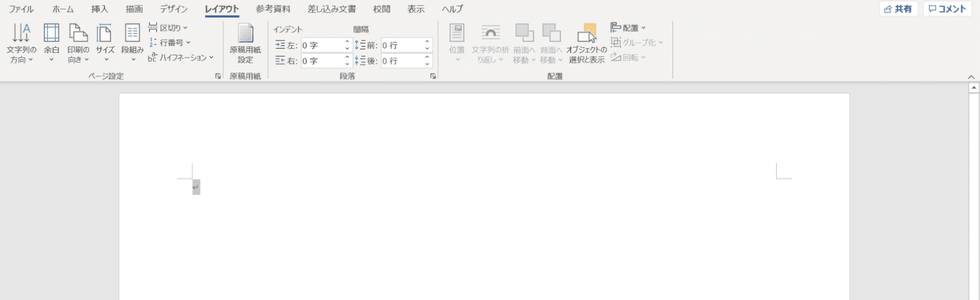Open the 文字列の方向 text direction tool
This screenshot has width=980, height=300.
tap(22, 43)
